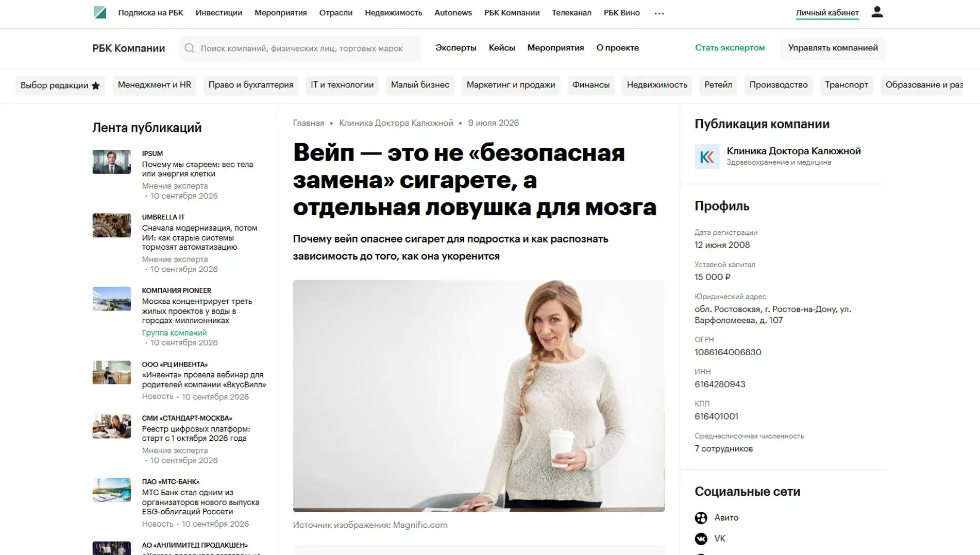
Task: Open МТС Банк ESG-облигаций article
Action: pos(200,502)
